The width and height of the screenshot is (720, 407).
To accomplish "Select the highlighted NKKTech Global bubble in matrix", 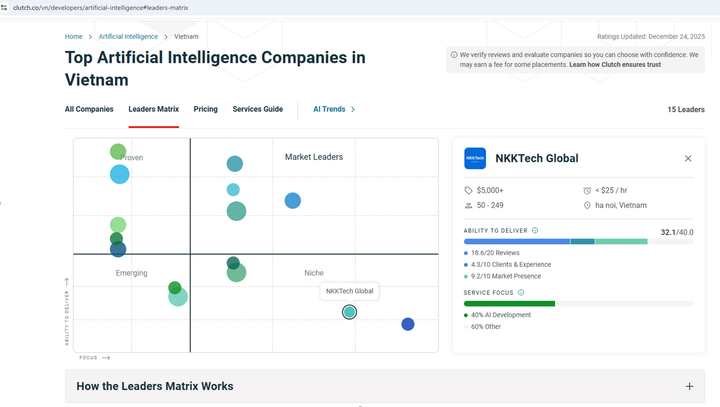I will 349,312.
